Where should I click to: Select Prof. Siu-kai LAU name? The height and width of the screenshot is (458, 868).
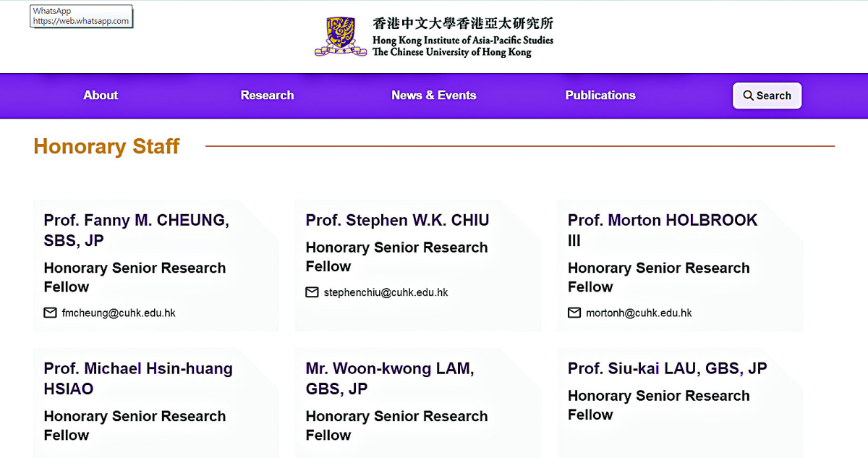tap(668, 368)
